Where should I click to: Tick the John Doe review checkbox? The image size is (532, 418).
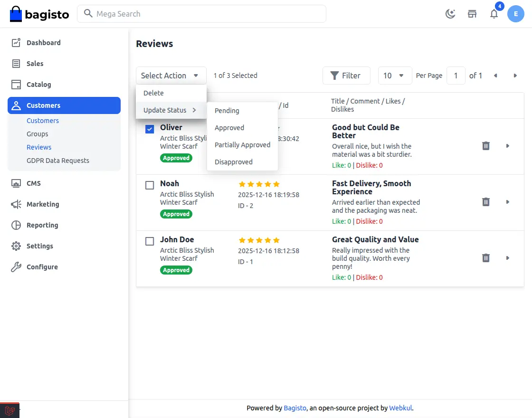150,241
